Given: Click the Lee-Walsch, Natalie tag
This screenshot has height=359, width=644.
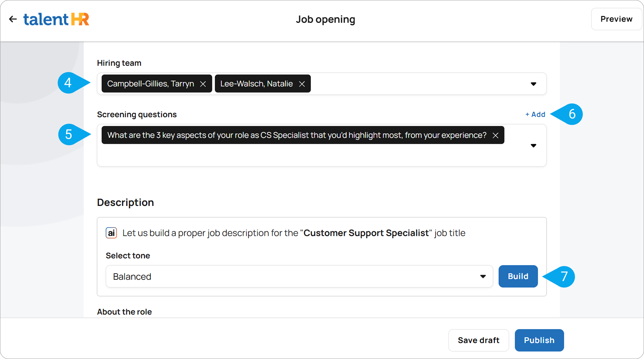Looking at the screenshot, I should (x=256, y=84).
